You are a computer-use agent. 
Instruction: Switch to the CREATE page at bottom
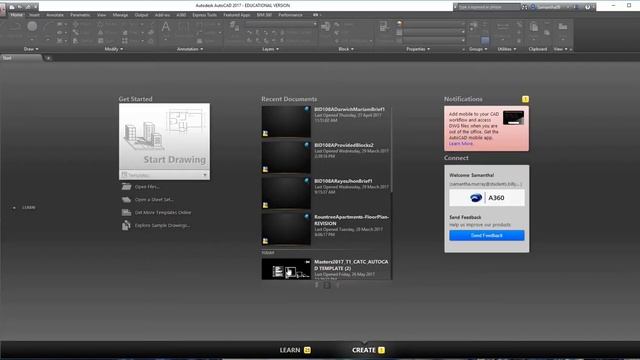[368, 350]
